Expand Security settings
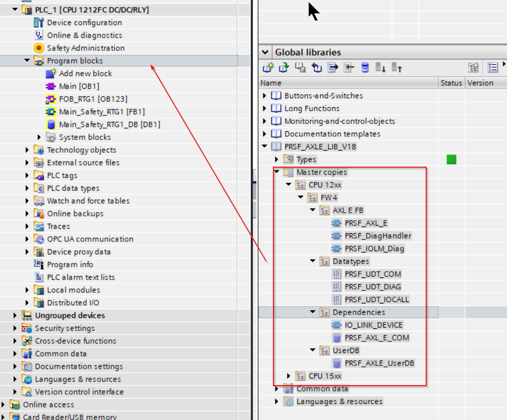This screenshot has height=420, width=507. (x=15, y=328)
